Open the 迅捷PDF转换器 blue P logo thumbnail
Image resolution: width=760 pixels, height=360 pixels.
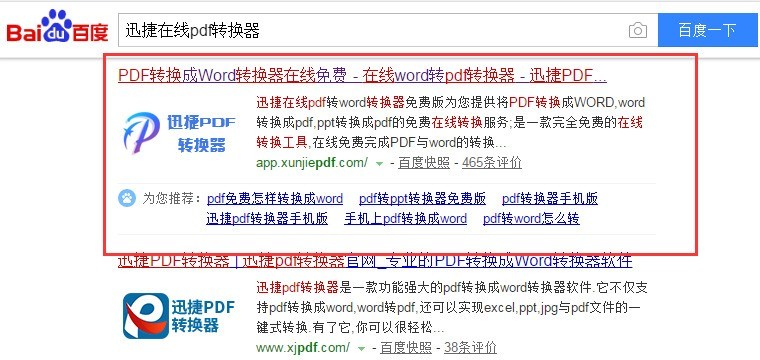(x=178, y=133)
